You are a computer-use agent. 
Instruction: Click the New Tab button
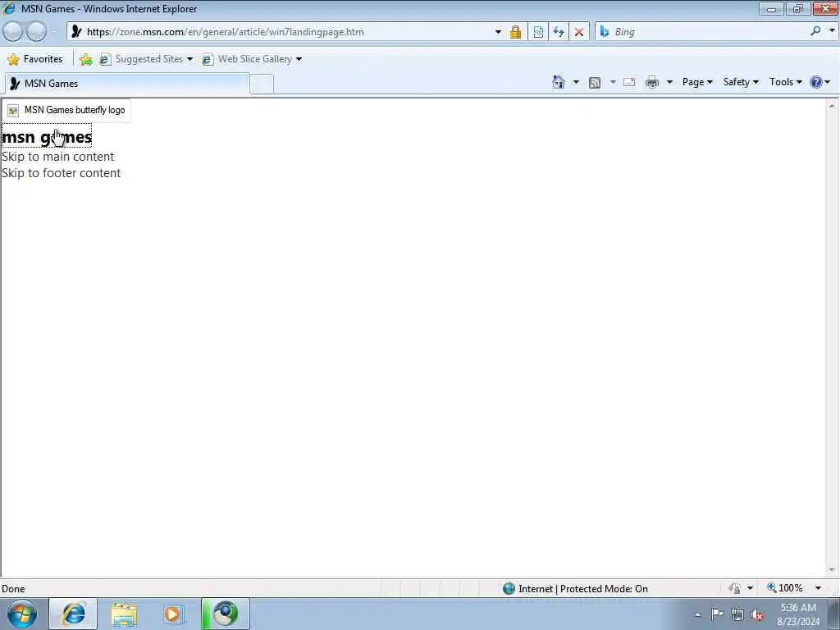[262, 84]
